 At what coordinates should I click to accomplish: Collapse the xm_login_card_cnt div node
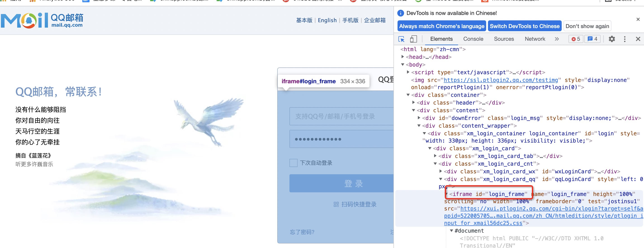pyautogui.click(x=435, y=164)
